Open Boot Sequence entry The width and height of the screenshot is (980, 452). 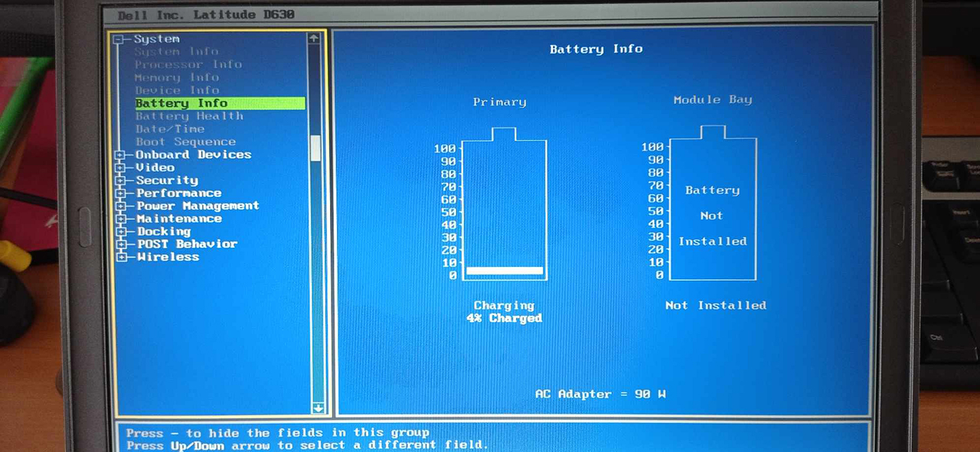(185, 141)
